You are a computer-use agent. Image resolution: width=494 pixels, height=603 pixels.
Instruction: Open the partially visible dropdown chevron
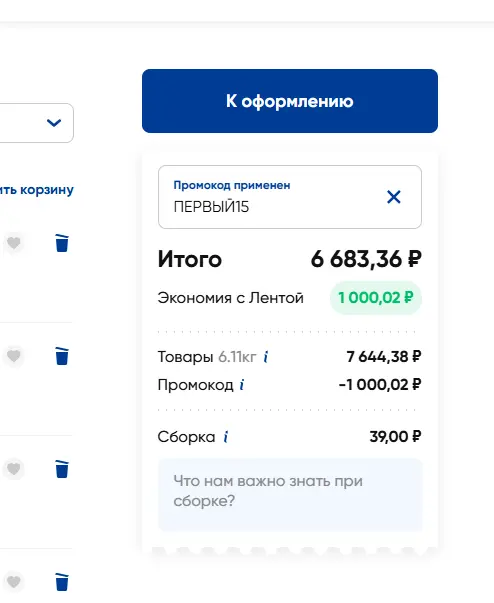[54, 123]
